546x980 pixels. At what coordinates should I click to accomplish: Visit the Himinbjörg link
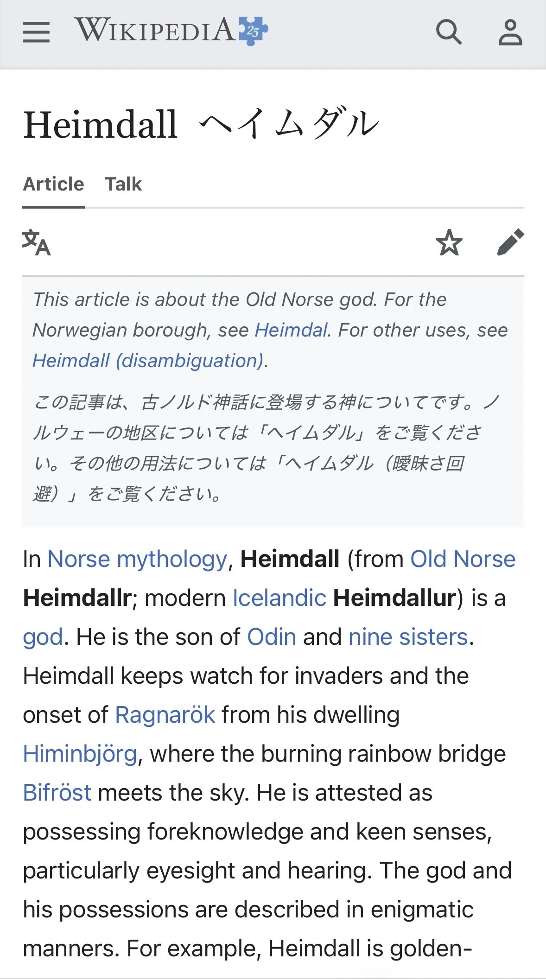pos(80,754)
